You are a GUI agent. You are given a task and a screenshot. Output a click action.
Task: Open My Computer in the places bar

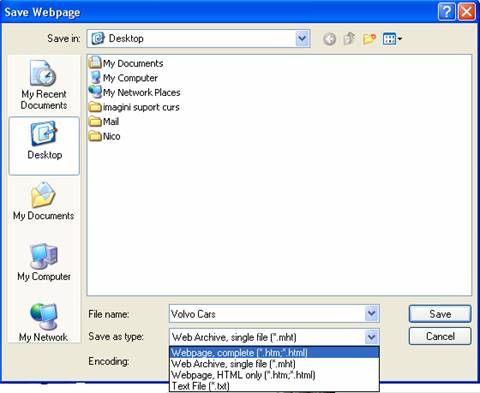click(44, 262)
